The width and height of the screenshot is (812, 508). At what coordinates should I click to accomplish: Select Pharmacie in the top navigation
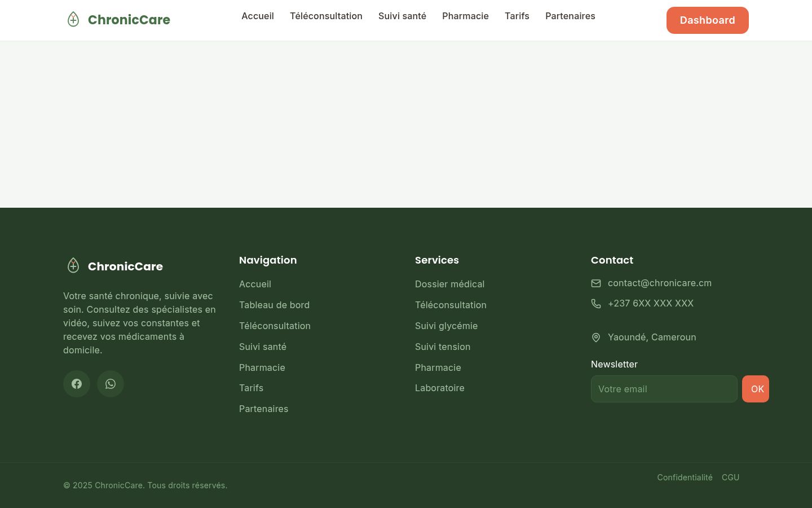(465, 16)
